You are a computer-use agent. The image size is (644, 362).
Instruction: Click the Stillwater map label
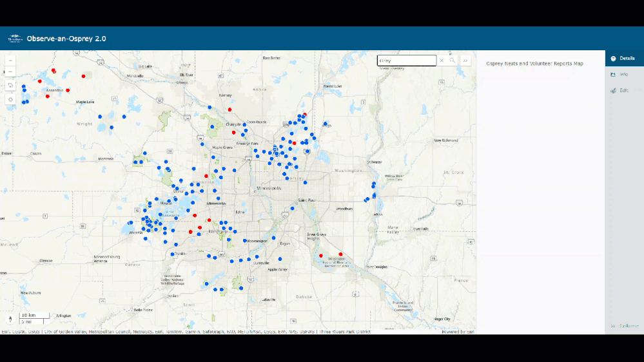(x=374, y=162)
